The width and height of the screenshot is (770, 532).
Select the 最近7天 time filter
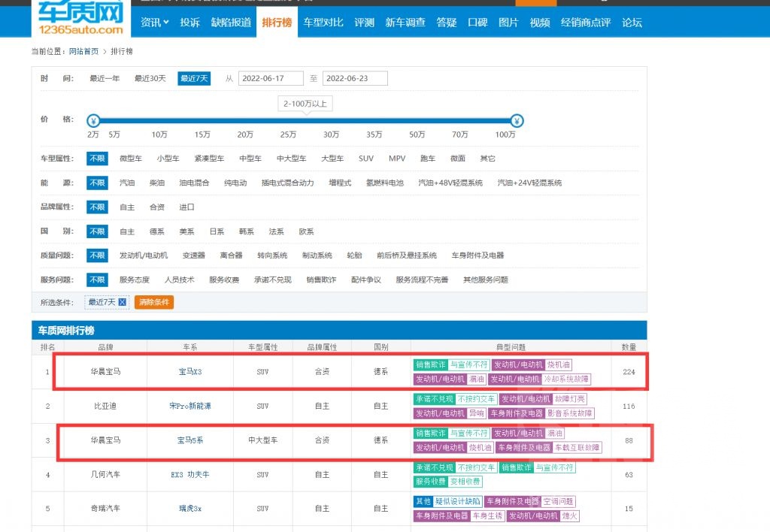click(194, 79)
